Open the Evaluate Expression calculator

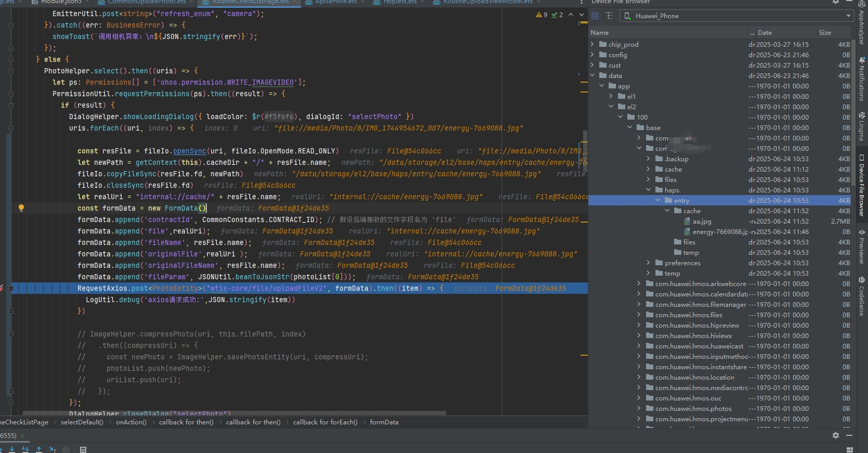click(83, 449)
